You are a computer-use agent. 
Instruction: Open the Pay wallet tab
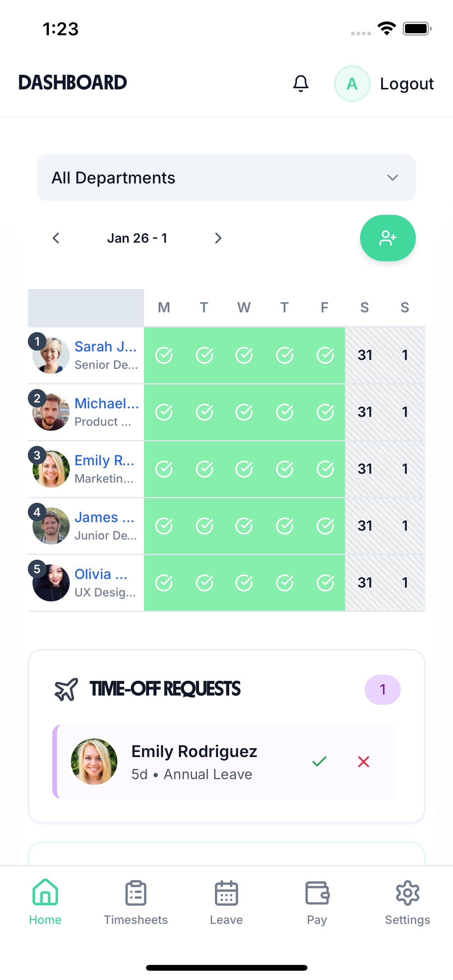[317, 903]
